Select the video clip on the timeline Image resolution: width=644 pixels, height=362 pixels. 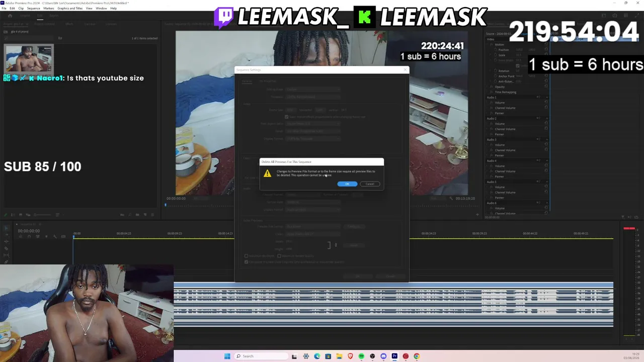click(x=393, y=285)
